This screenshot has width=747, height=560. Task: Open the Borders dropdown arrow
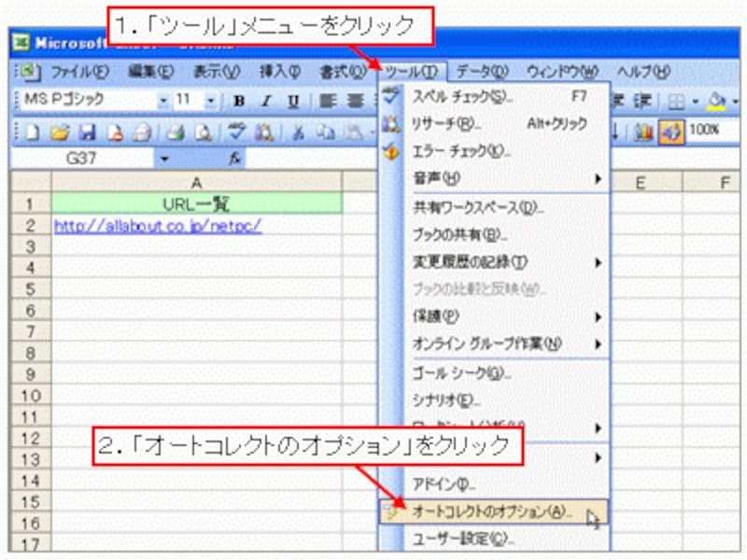[x=695, y=101]
